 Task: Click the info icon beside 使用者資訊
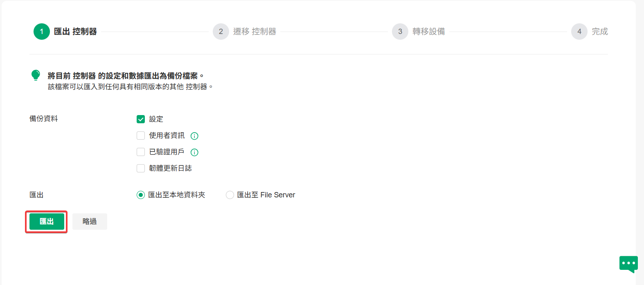click(195, 136)
